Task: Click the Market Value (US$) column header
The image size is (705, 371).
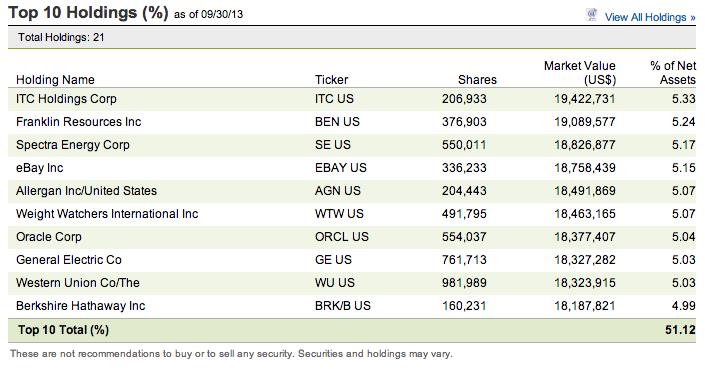Action: point(580,73)
